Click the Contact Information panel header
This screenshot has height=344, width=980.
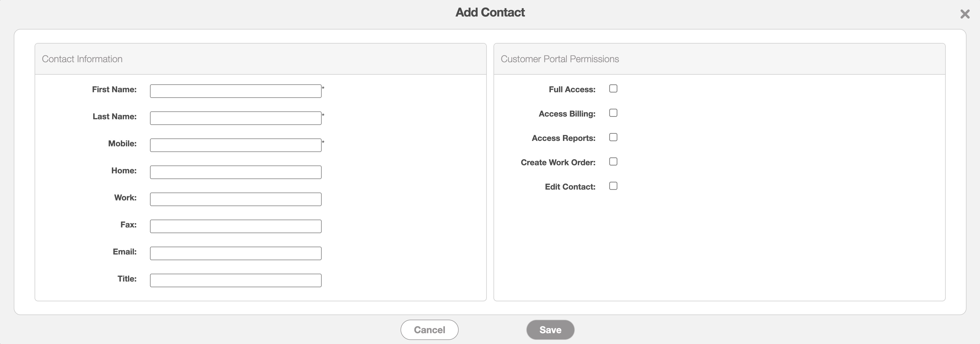82,59
